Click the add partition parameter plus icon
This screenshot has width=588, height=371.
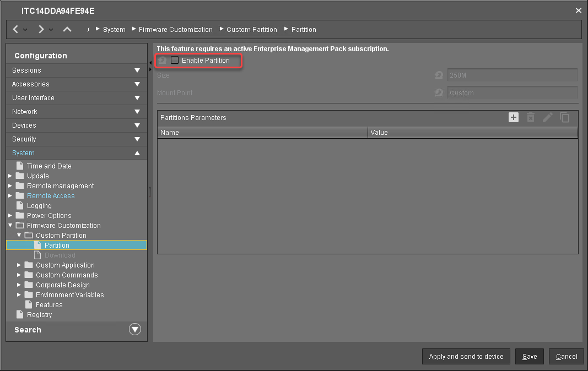click(x=514, y=117)
